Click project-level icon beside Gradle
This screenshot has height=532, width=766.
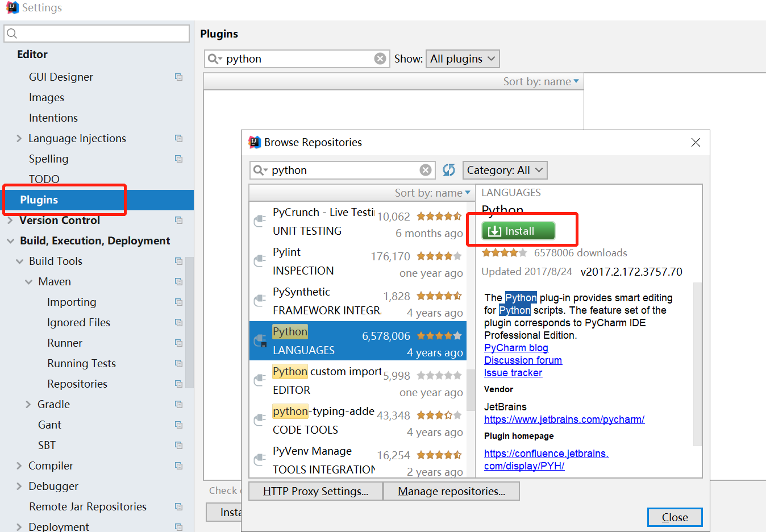pos(179,404)
